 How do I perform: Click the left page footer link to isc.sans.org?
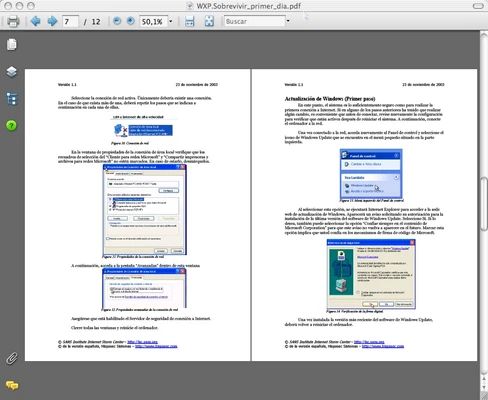[142, 342]
